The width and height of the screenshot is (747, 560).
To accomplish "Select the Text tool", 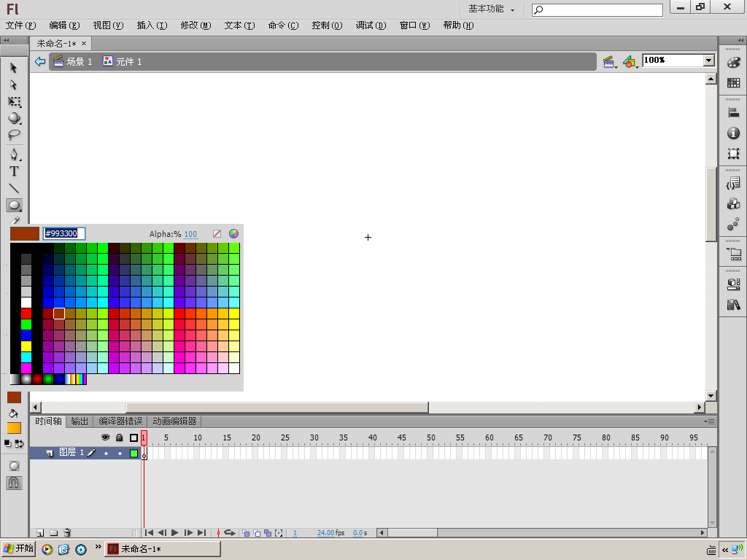I will (x=14, y=171).
